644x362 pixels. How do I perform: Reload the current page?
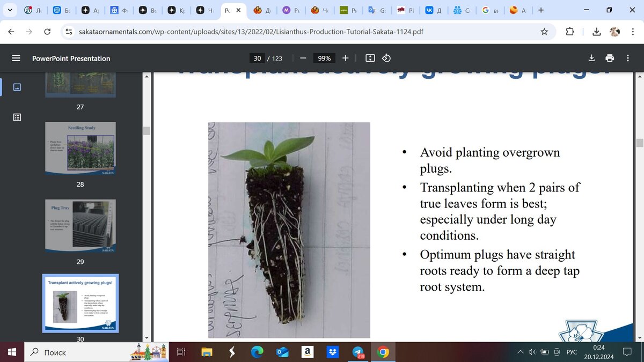click(47, 32)
